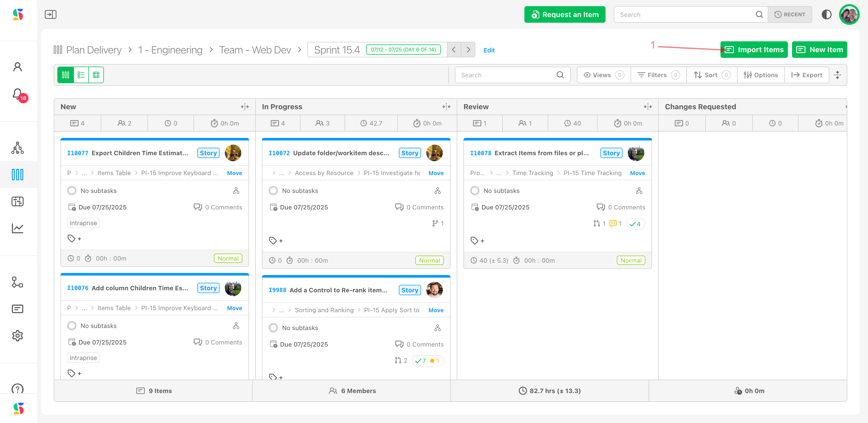The image size is (868, 423).
Task: Go to next sprint arrow
Action: click(x=468, y=50)
